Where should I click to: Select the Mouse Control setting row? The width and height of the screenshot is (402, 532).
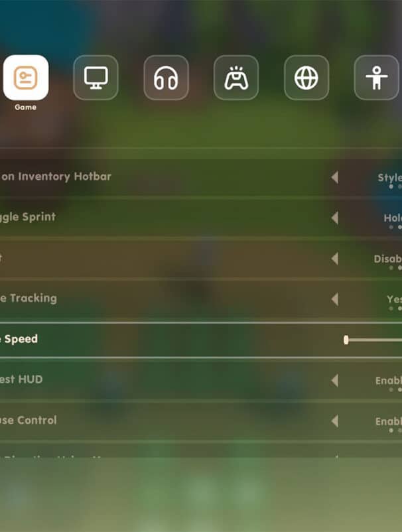201,421
